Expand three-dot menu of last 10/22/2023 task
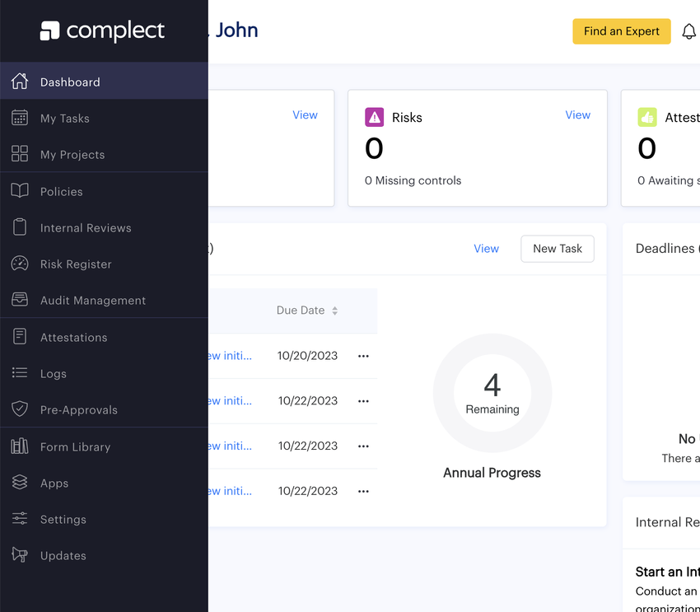The image size is (700, 612). pyautogui.click(x=363, y=491)
